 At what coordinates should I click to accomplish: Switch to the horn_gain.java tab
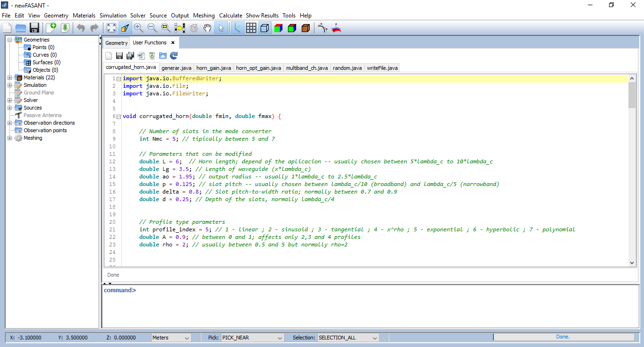coord(213,68)
